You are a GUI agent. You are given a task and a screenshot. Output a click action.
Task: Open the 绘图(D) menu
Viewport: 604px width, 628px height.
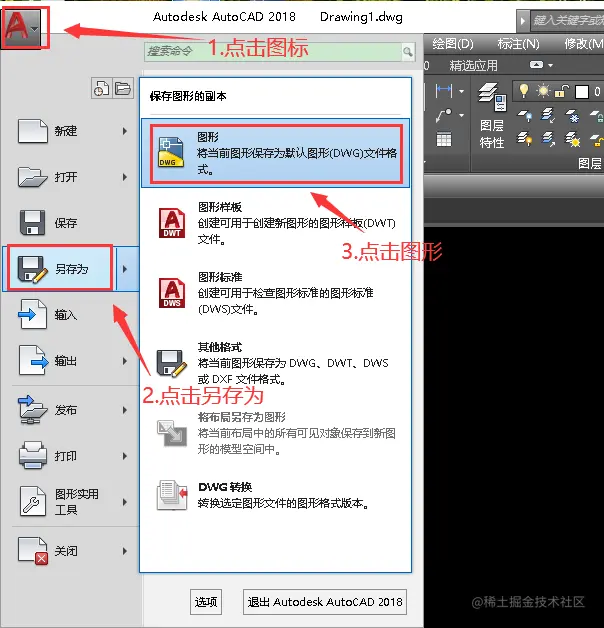[453, 44]
